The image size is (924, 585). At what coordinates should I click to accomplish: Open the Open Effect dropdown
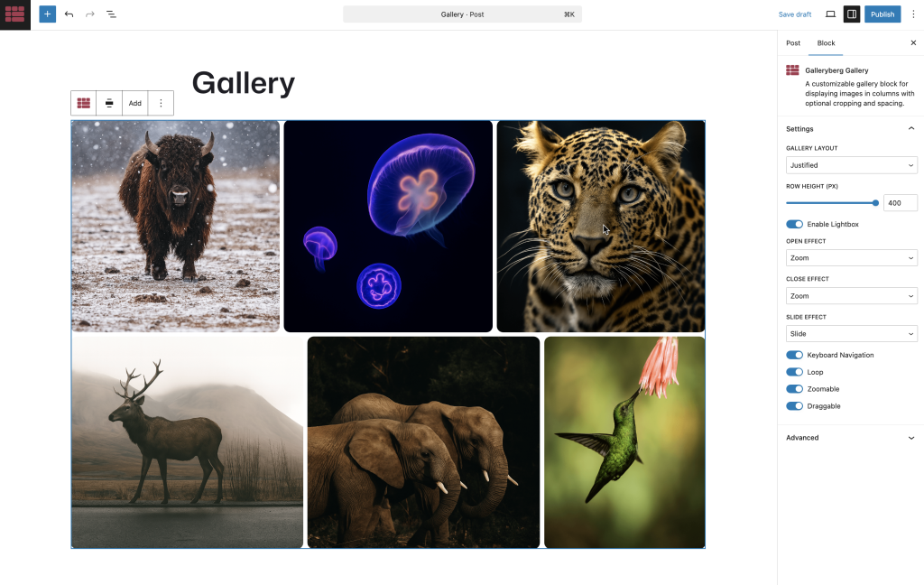(x=852, y=257)
